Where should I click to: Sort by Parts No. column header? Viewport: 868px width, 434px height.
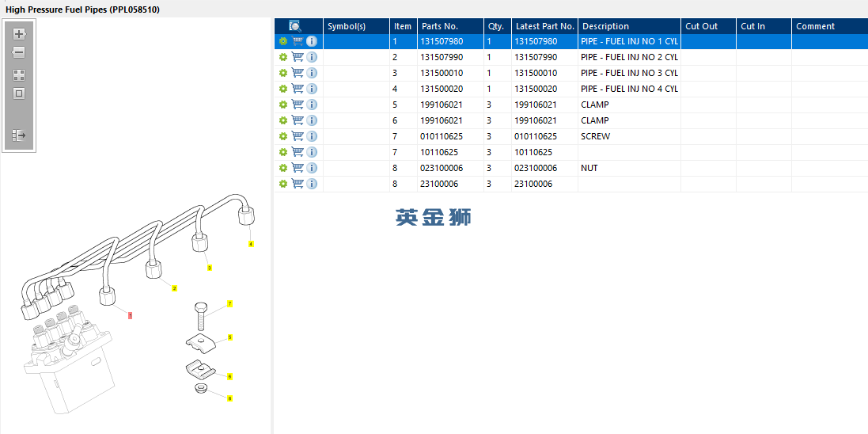450,26
